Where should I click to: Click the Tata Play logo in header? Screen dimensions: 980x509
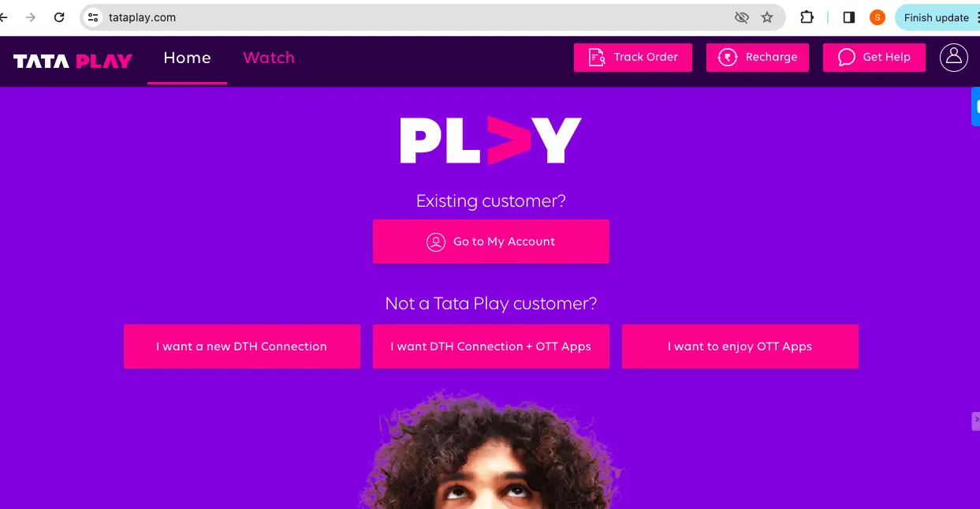coord(73,61)
